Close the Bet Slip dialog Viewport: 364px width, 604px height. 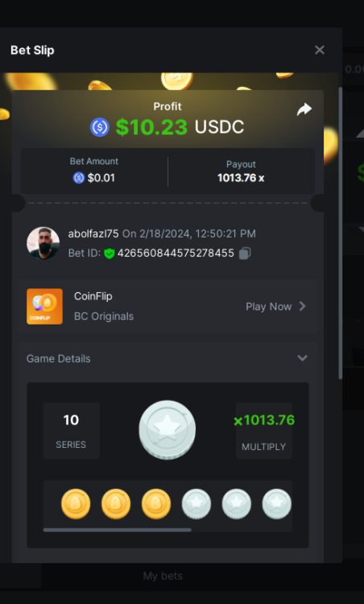click(320, 50)
